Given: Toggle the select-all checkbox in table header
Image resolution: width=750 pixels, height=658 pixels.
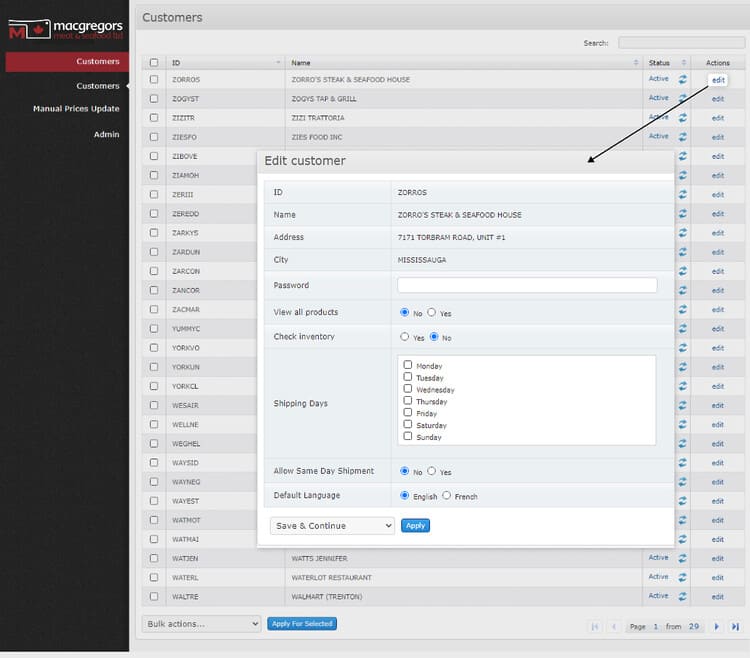Looking at the screenshot, I should click(x=154, y=63).
